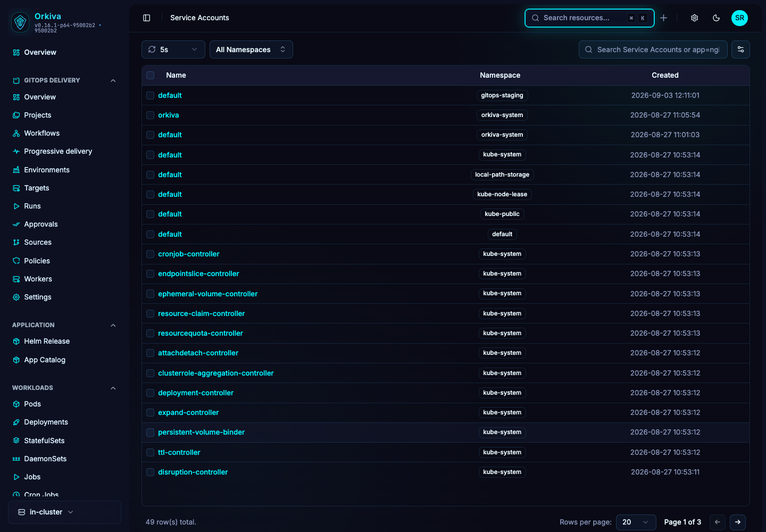Check the orkiva service account row
The width and height of the screenshot is (766, 532).
(x=151, y=115)
